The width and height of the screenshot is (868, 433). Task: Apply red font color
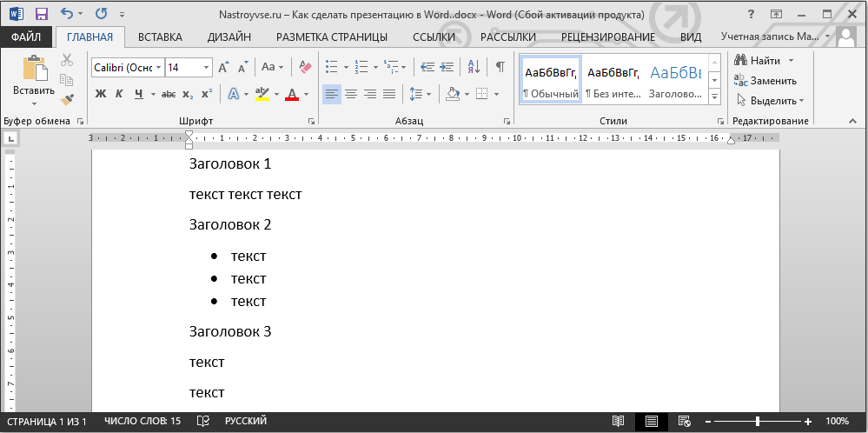(x=292, y=95)
